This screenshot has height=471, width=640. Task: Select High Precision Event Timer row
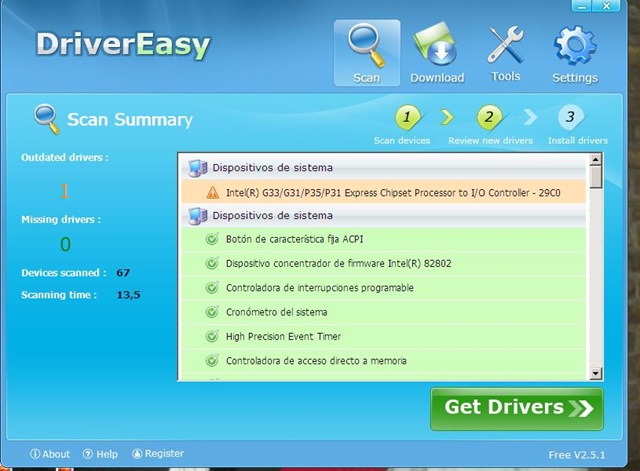(384, 337)
